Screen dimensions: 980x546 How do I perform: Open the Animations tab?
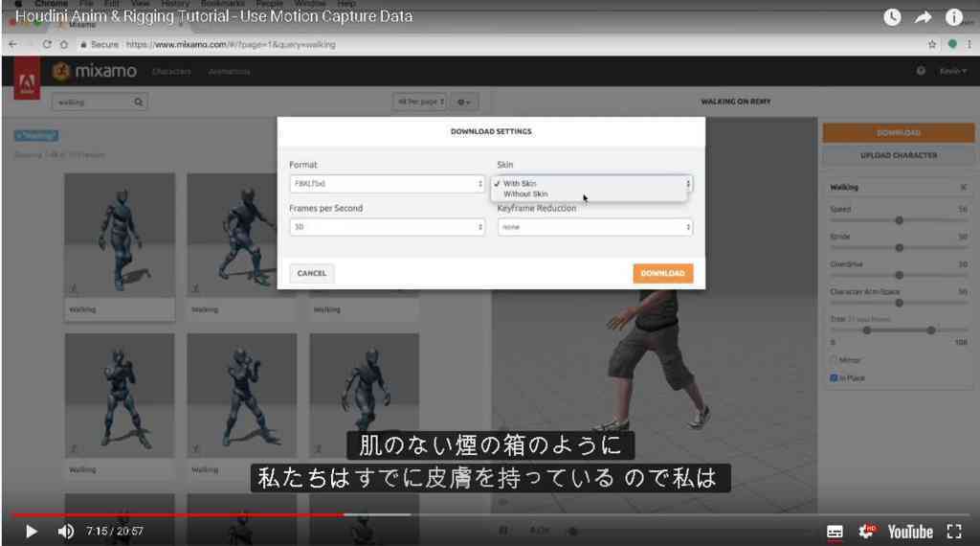click(230, 72)
